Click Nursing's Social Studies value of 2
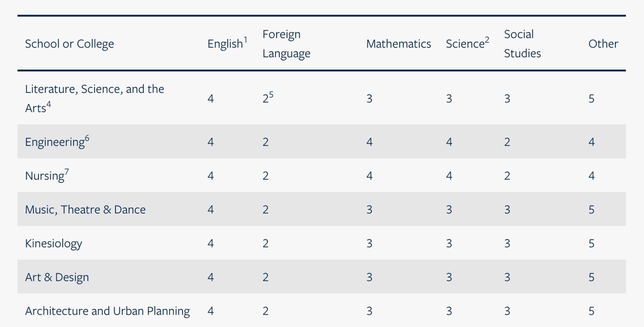The image size is (644, 327). pyautogui.click(x=507, y=176)
